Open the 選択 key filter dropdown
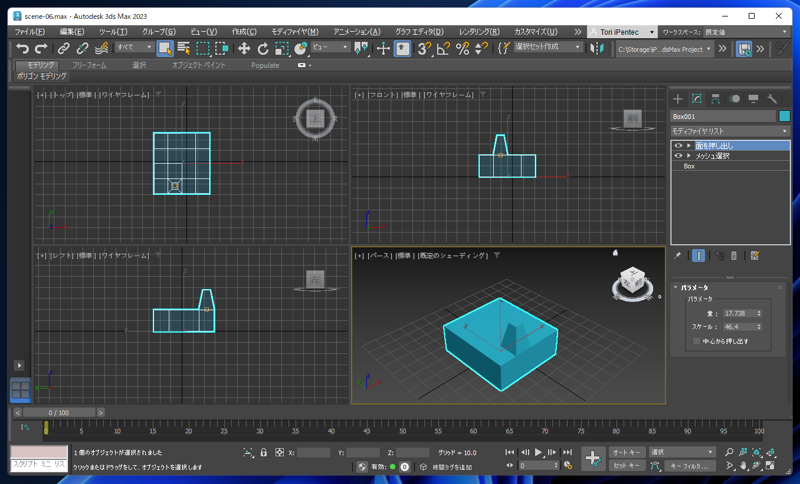This screenshot has height=484, width=800. (x=682, y=452)
